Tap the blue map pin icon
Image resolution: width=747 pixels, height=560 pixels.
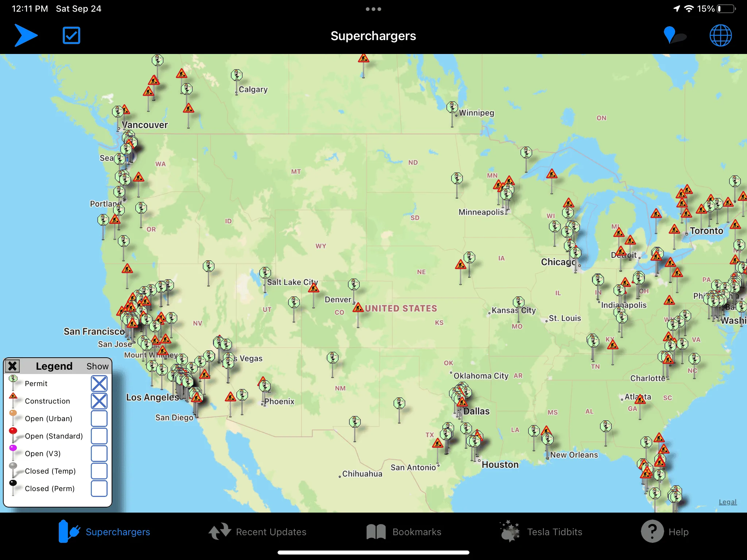click(670, 35)
